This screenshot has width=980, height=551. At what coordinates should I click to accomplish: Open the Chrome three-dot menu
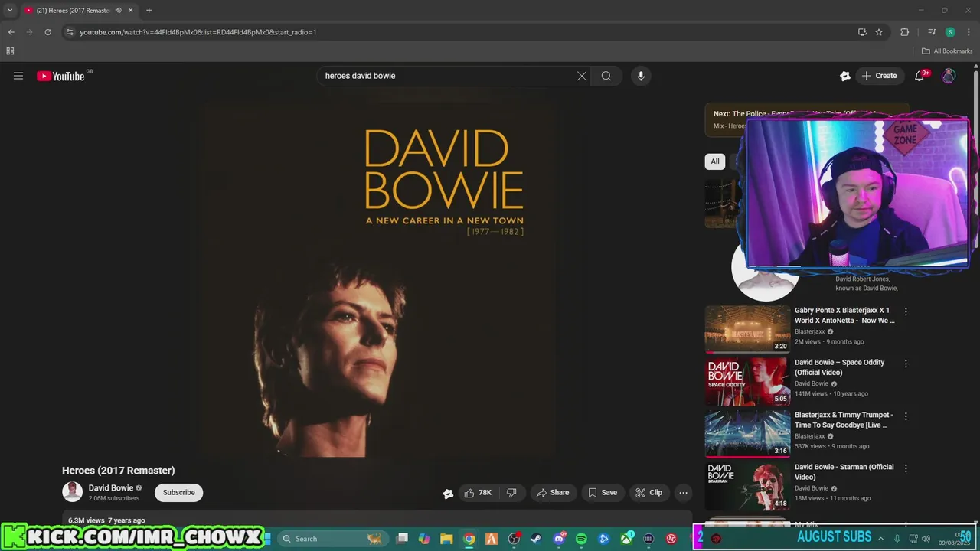pyautogui.click(x=969, y=32)
